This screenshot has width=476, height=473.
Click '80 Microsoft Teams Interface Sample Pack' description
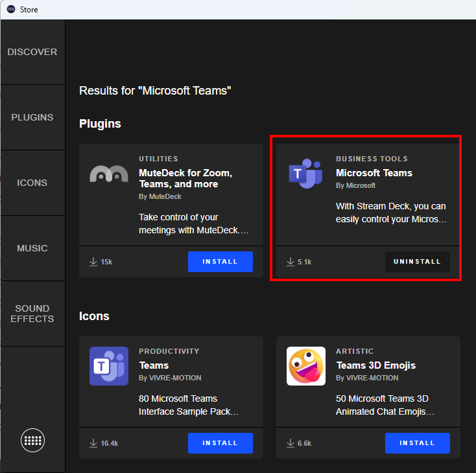tap(189, 405)
